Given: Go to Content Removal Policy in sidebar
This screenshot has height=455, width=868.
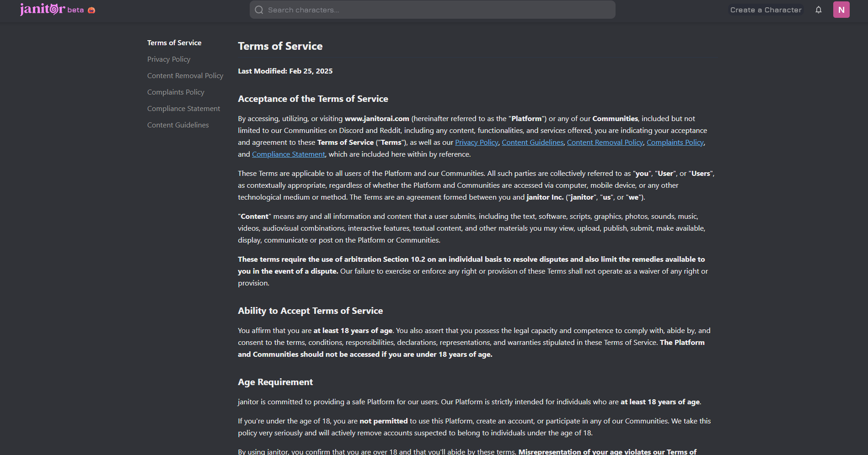Looking at the screenshot, I should (185, 76).
